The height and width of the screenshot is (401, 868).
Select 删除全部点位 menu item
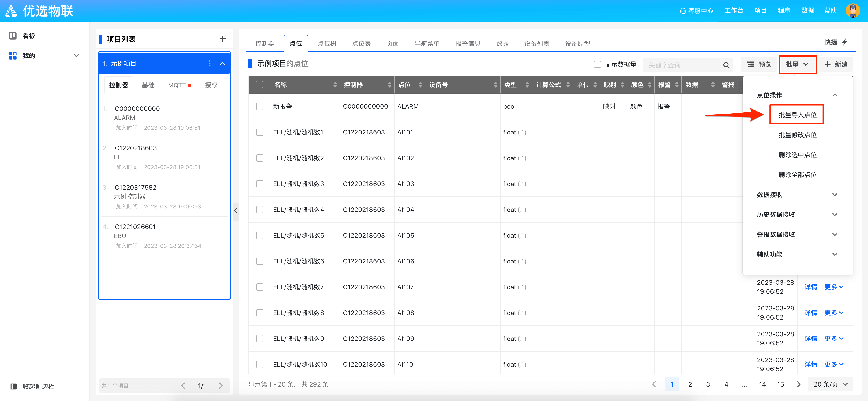coord(797,175)
